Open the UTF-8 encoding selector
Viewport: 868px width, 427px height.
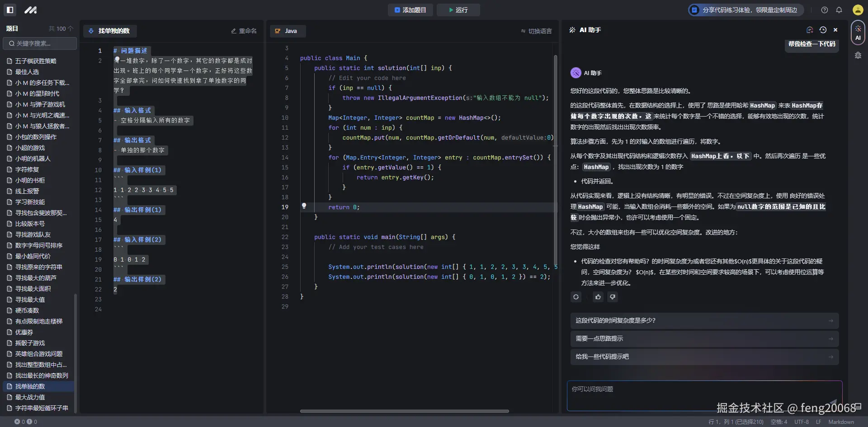click(802, 422)
